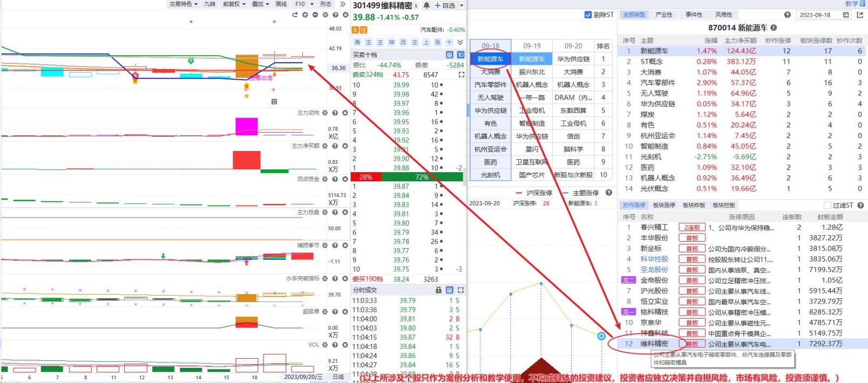The width and height of the screenshot is (868, 383).
Task: Show help next to the date field
Action: pyautogui.click(x=787, y=15)
